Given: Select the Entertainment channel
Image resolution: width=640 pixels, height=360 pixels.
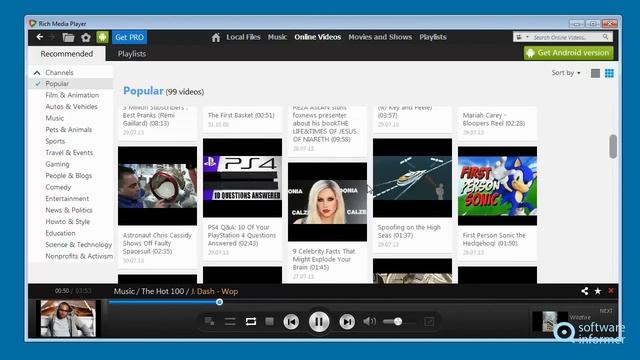Looking at the screenshot, I should (x=67, y=198).
